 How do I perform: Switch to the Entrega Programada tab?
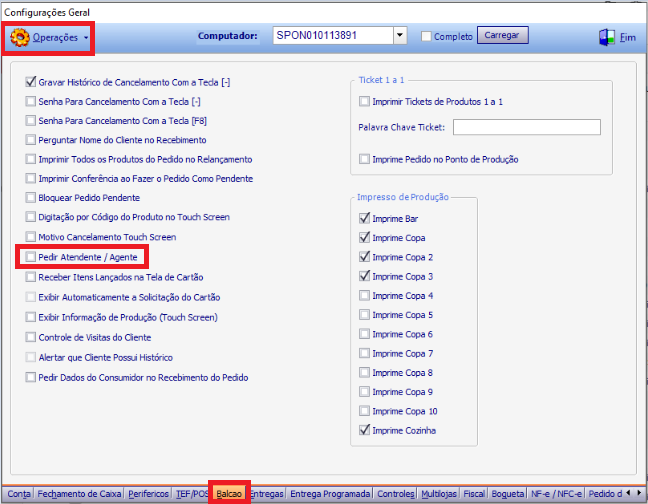(330, 494)
